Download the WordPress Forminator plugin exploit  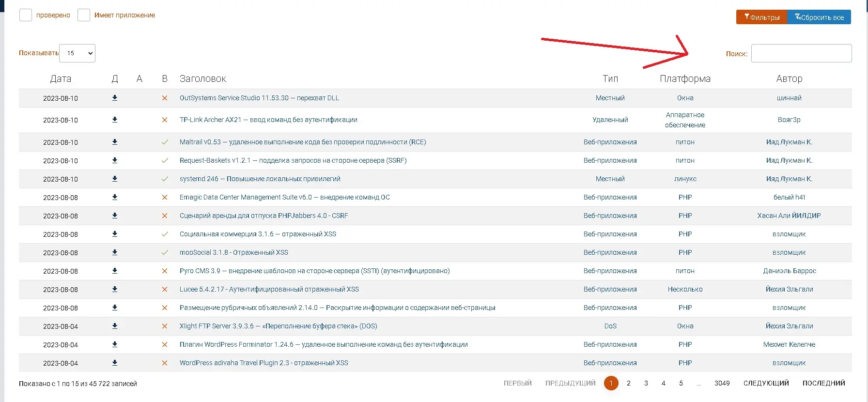pos(115,344)
